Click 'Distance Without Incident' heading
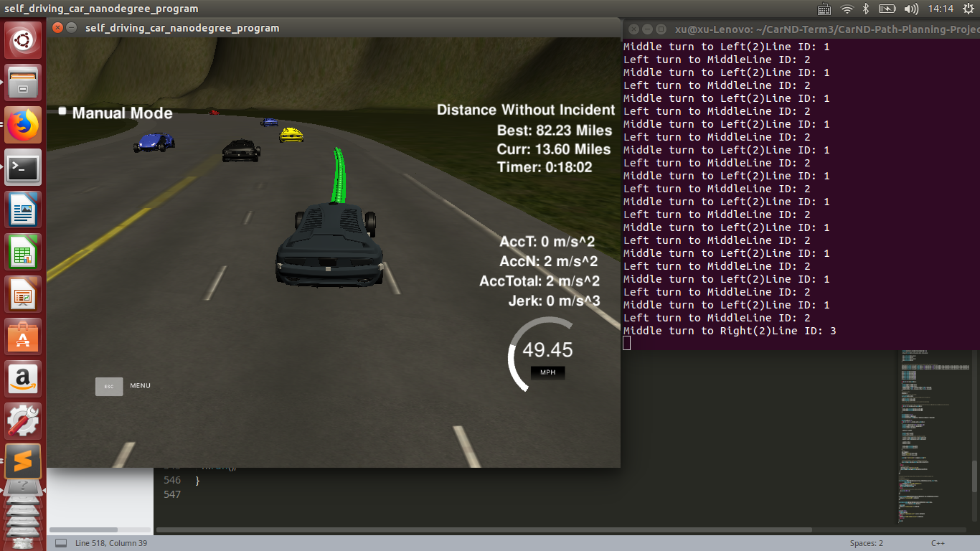This screenshot has width=980, height=551. tap(526, 110)
